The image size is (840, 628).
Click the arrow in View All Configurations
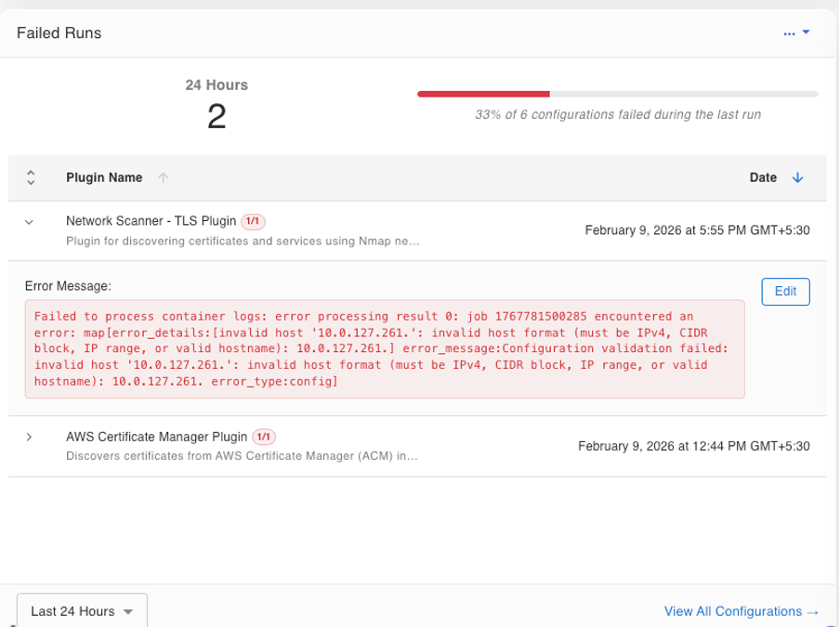point(813,612)
